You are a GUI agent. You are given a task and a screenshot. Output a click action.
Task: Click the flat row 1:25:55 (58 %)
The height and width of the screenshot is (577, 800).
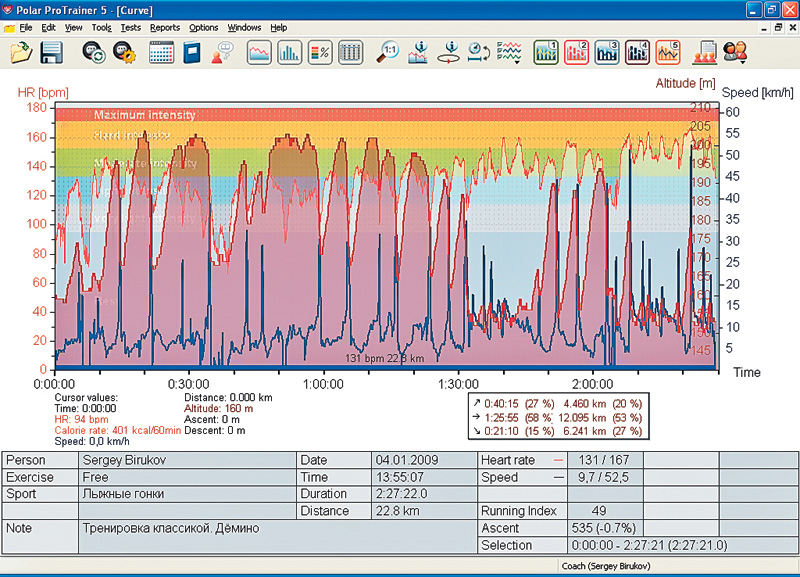558,417
